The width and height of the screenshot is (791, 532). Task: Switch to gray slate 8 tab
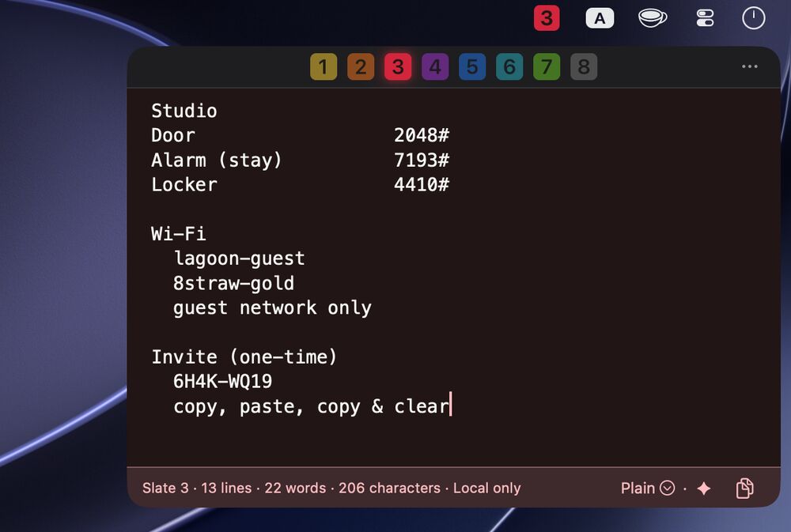pos(584,66)
